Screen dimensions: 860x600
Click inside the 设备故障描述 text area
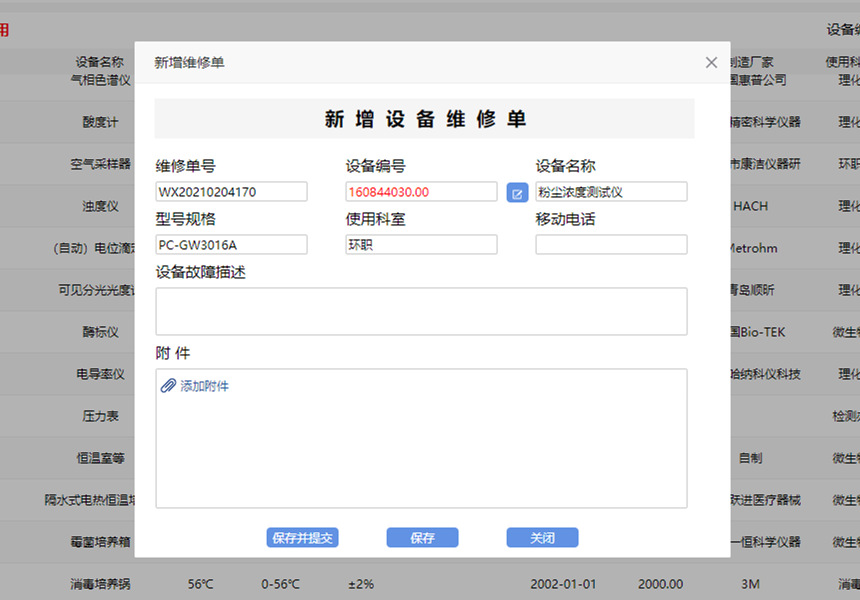(421, 310)
